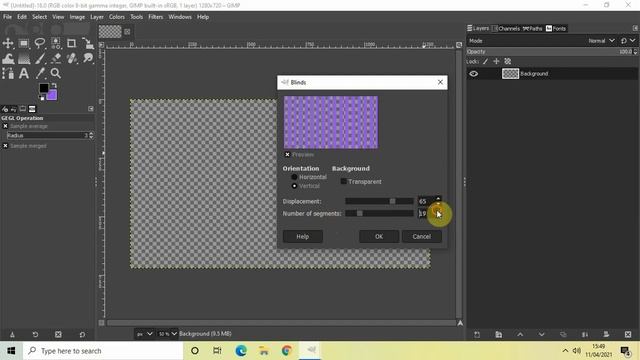The height and width of the screenshot is (360, 640).
Task: Open the purple background color swatch
Action: pyautogui.click(x=53, y=96)
